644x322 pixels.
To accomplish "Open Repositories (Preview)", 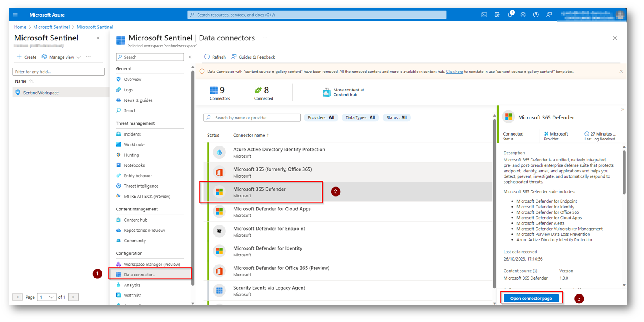I will pyautogui.click(x=144, y=231).
